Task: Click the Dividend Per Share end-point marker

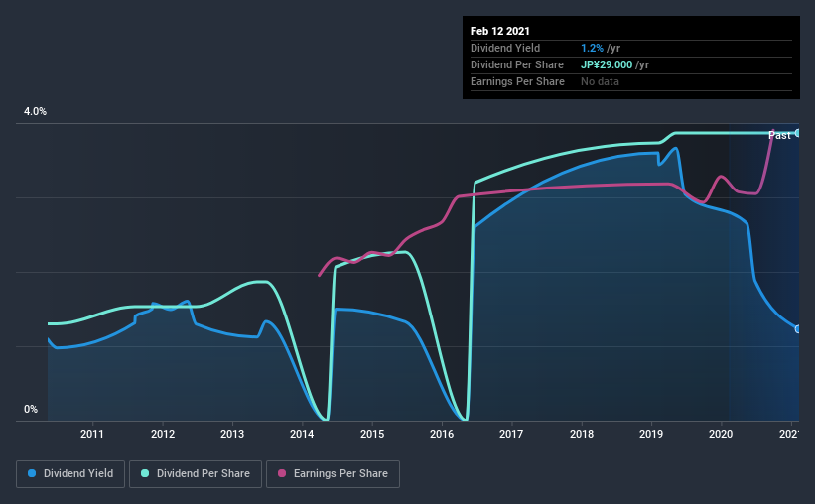Action: 798,133
